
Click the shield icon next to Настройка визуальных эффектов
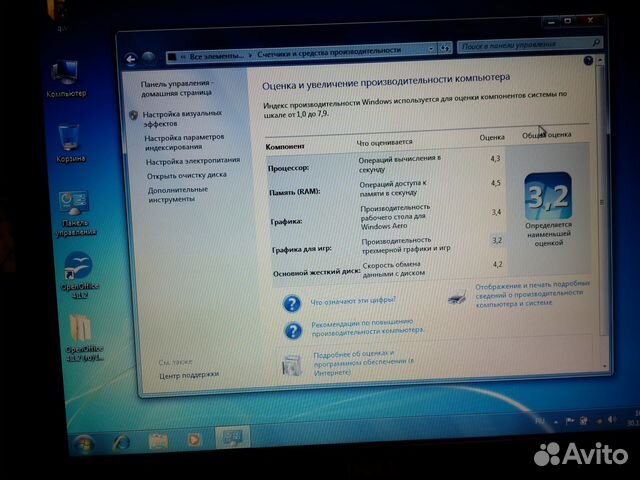[133, 115]
